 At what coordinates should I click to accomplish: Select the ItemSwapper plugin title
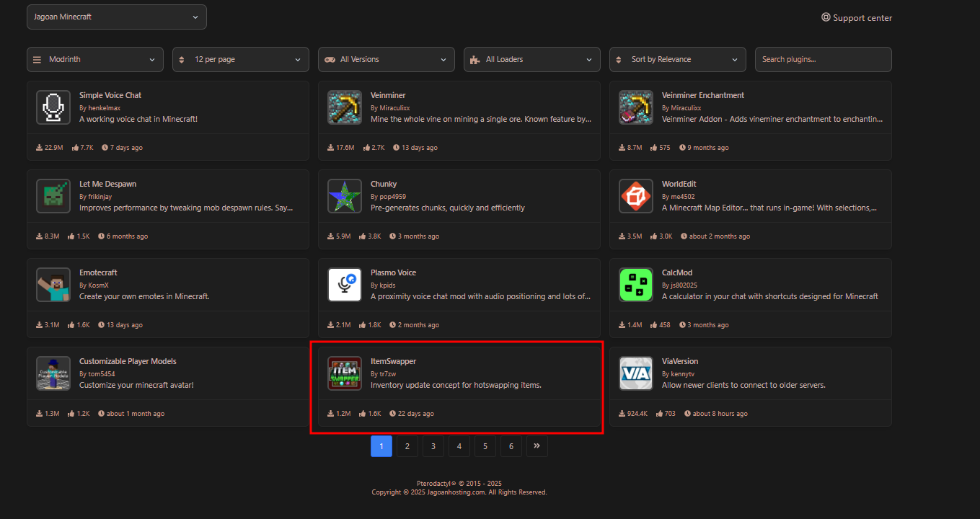pos(393,361)
